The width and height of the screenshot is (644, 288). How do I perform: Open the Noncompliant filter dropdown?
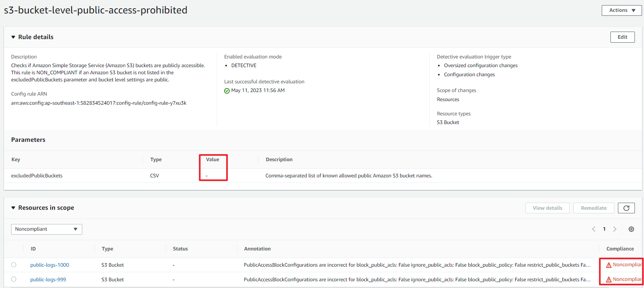pyautogui.click(x=46, y=229)
